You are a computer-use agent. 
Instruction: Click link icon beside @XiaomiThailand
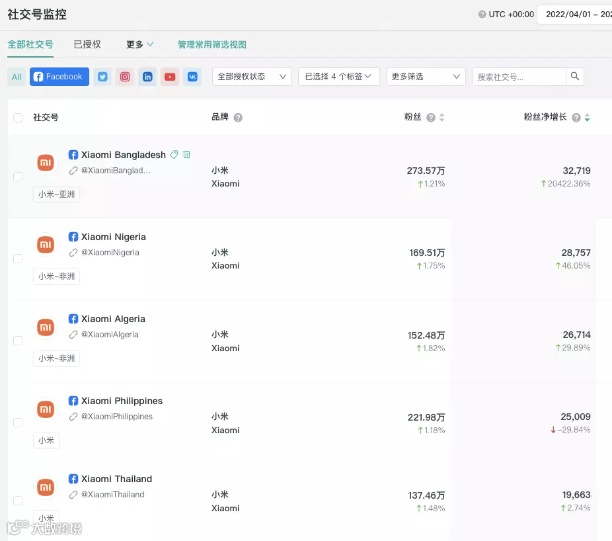(73, 495)
